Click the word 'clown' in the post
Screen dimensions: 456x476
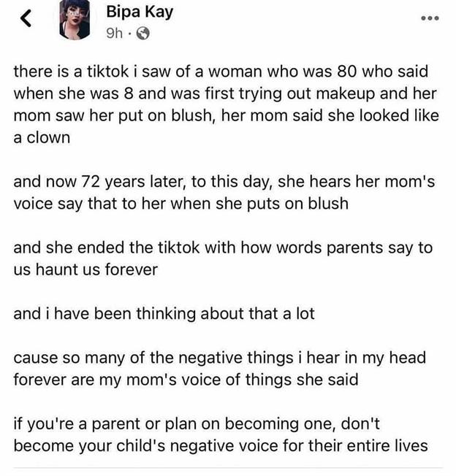[x=48, y=137]
